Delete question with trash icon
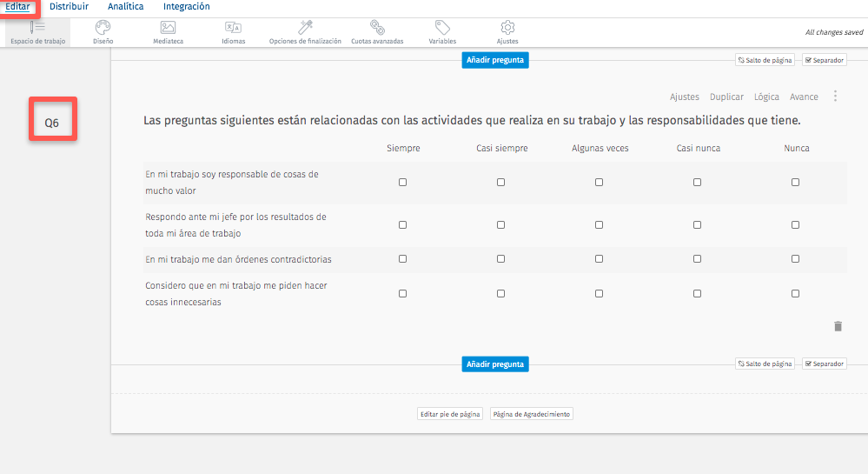868x474 pixels. [x=838, y=326]
